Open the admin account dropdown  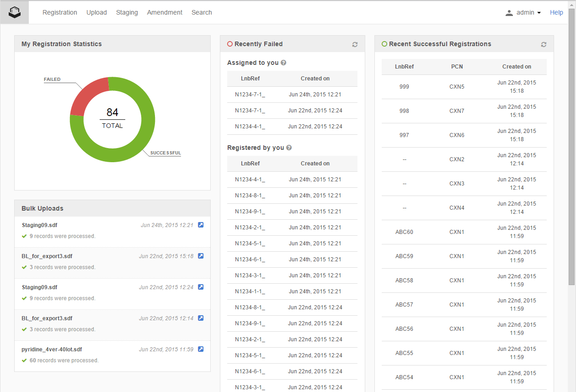[x=524, y=12]
